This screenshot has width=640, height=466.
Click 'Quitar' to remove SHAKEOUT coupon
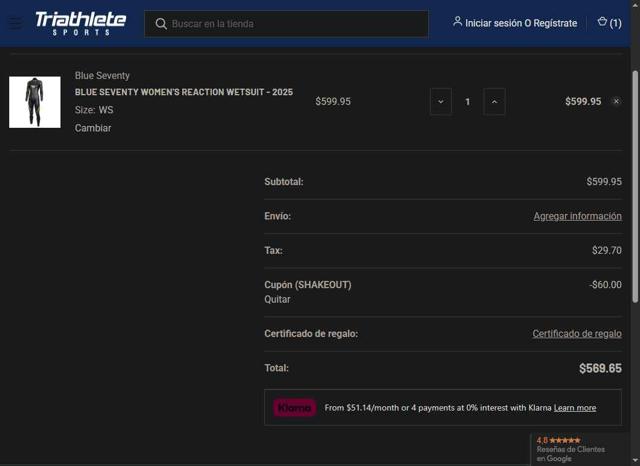pos(277,300)
